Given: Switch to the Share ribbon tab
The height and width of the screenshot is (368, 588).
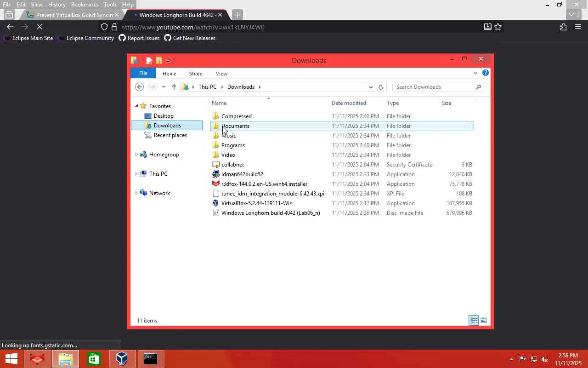Looking at the screenshot, I should coord(196,74).
